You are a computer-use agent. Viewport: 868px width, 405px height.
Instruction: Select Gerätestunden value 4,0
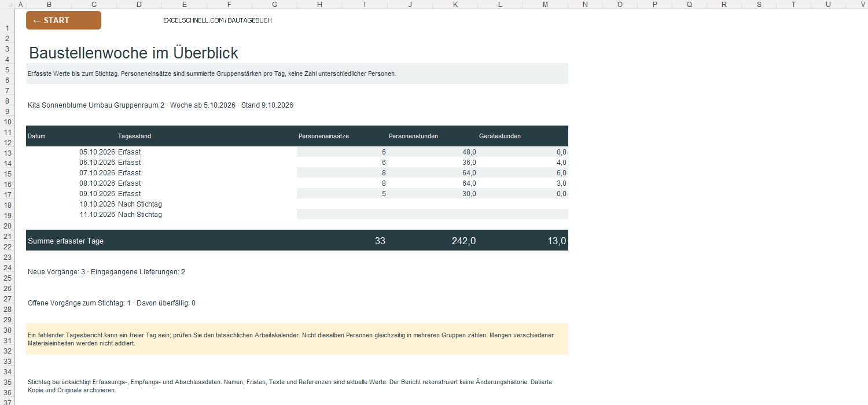[x=561, y=163]
